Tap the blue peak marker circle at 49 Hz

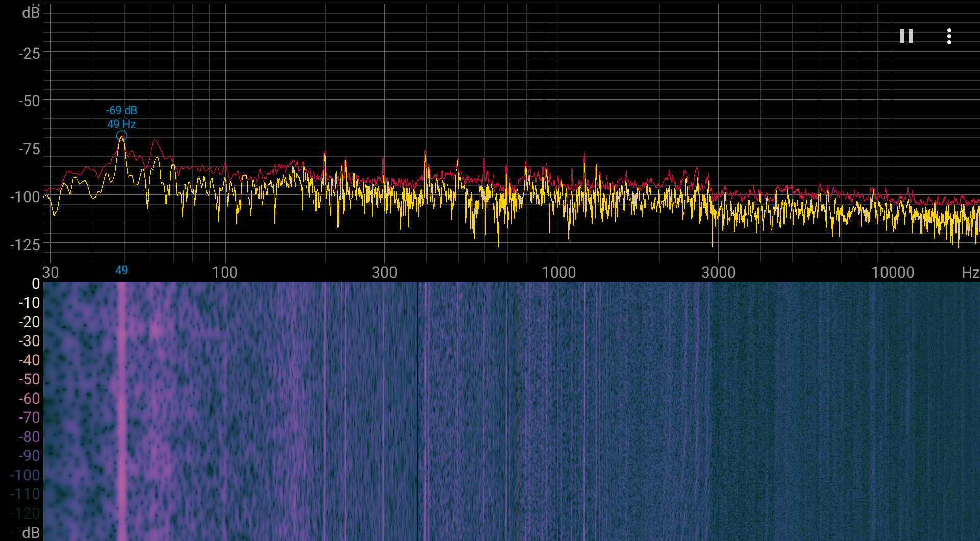(x=121, y=136)
